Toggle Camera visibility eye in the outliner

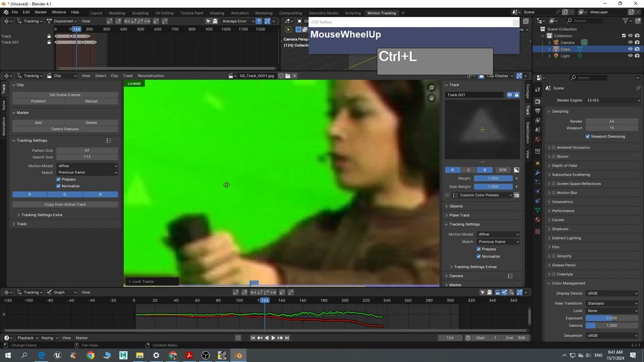(630, 42)
